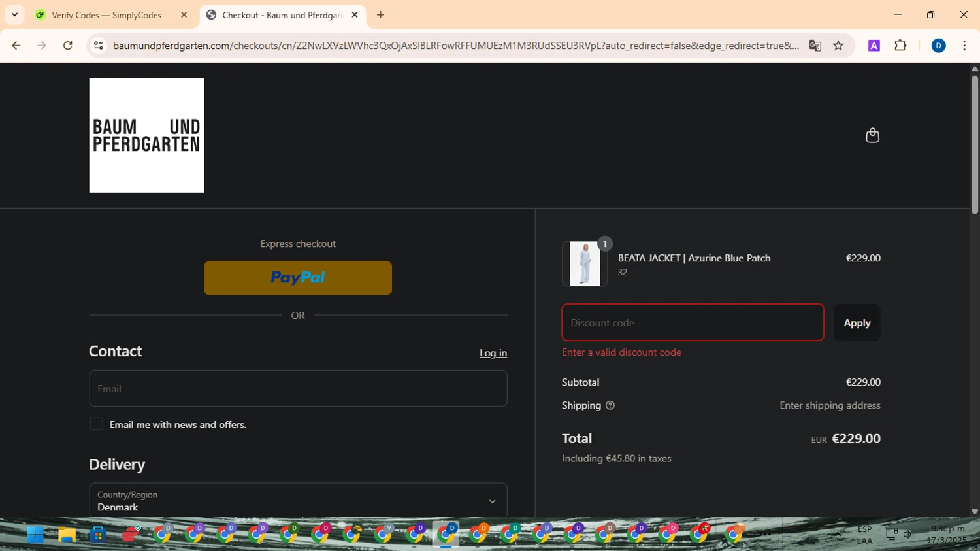Expand the Country/Region dropdown
The width and height of the screenshot is (980, 551).
[298, 501]
